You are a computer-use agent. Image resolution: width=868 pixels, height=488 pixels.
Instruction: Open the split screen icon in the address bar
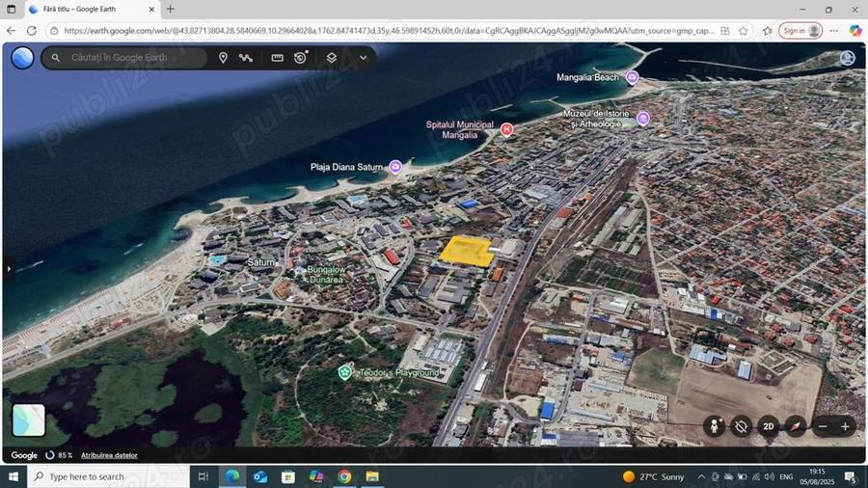pos(724,31)
